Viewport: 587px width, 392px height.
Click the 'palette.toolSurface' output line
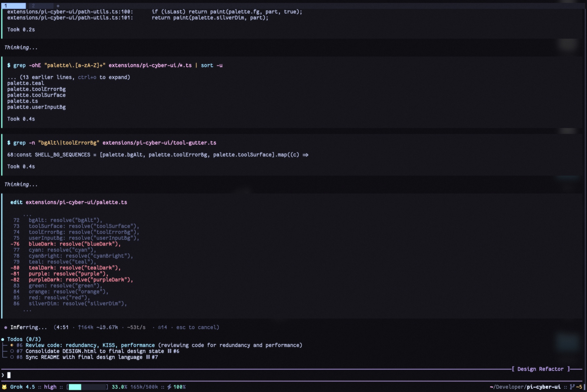(x=36, y=95)
